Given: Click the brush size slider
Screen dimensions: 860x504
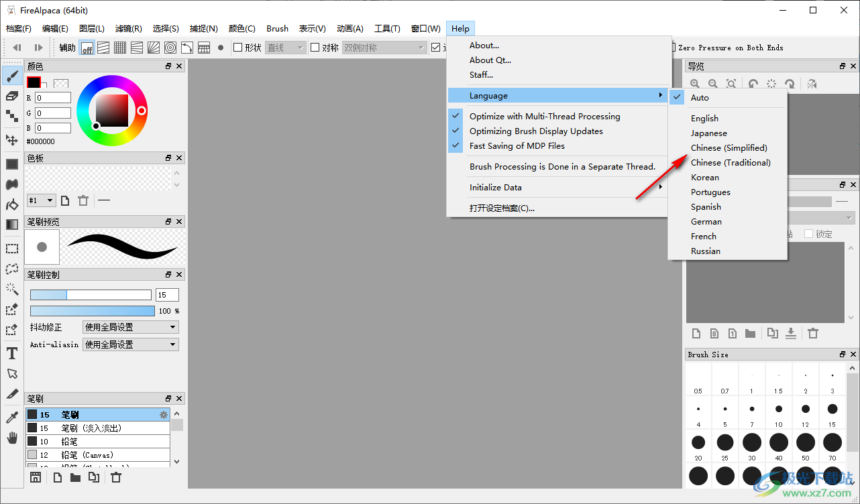Looking at the screenshot, I should coord(91,295).
